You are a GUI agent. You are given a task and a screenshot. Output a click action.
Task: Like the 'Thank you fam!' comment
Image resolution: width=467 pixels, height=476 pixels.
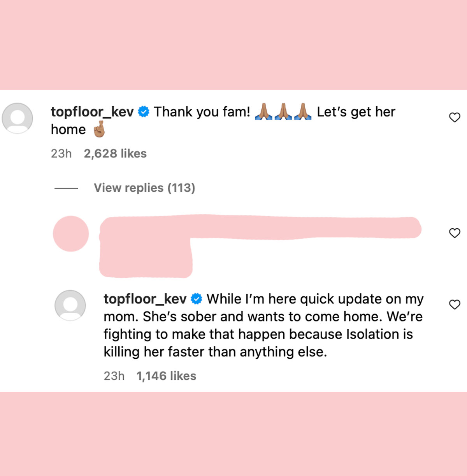pyautogui.click(x=455, y=117)
